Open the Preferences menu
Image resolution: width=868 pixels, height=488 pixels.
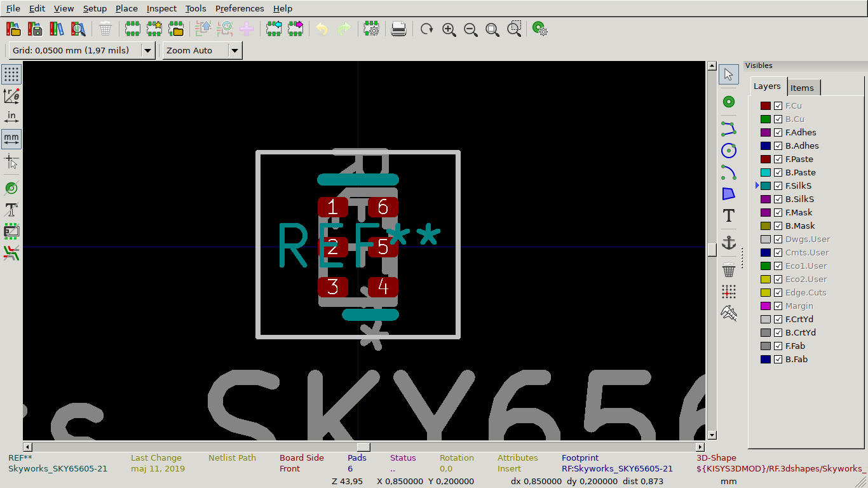(240, 8)
